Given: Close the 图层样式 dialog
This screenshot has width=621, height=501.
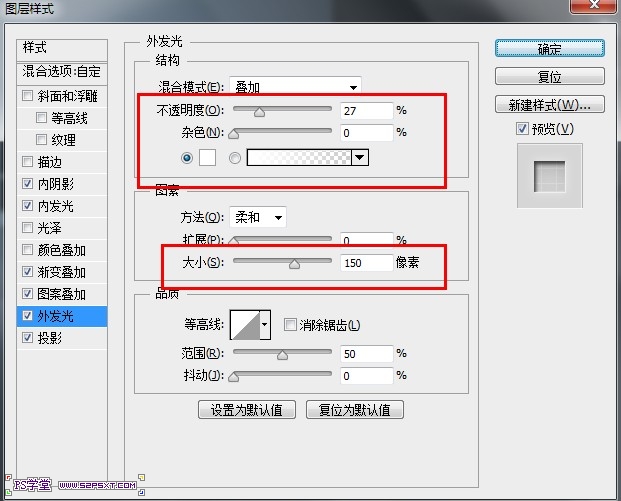Looking at the screenshot, I should pos(593,5).
